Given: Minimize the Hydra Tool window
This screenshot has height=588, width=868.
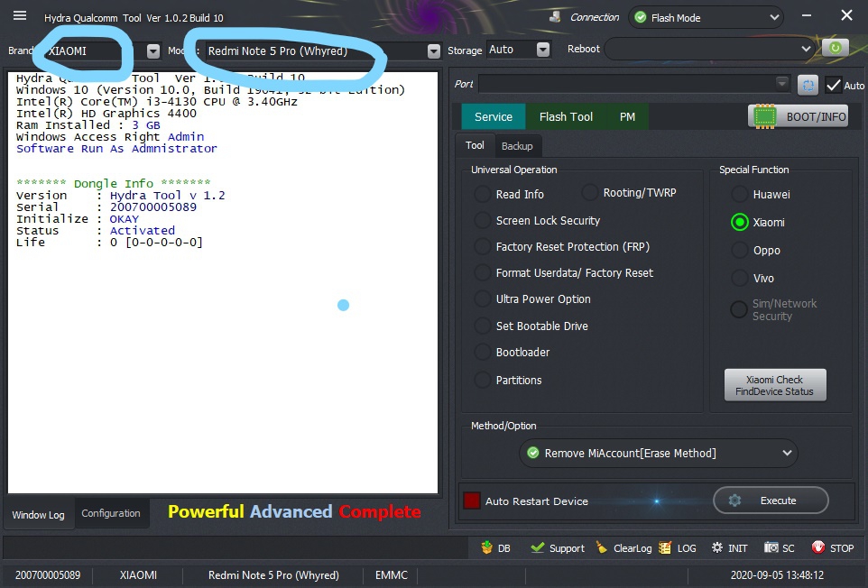Looking at the screenshot, I should point(807,15).
